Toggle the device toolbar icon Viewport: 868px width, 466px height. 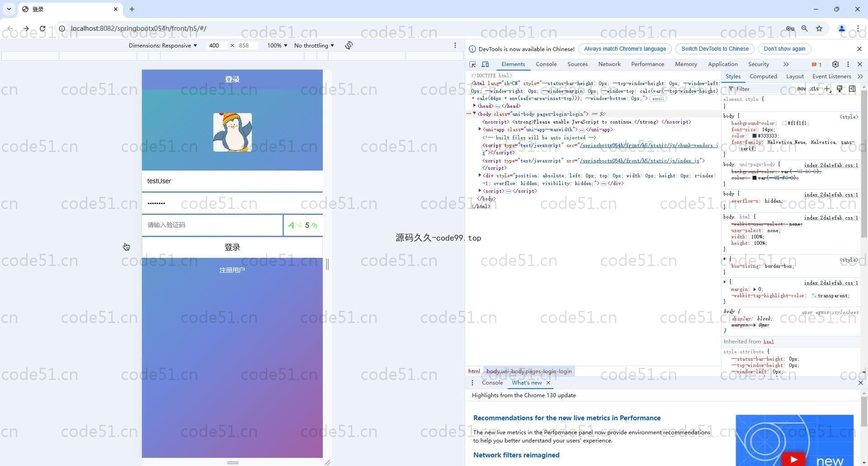point(485,64)
